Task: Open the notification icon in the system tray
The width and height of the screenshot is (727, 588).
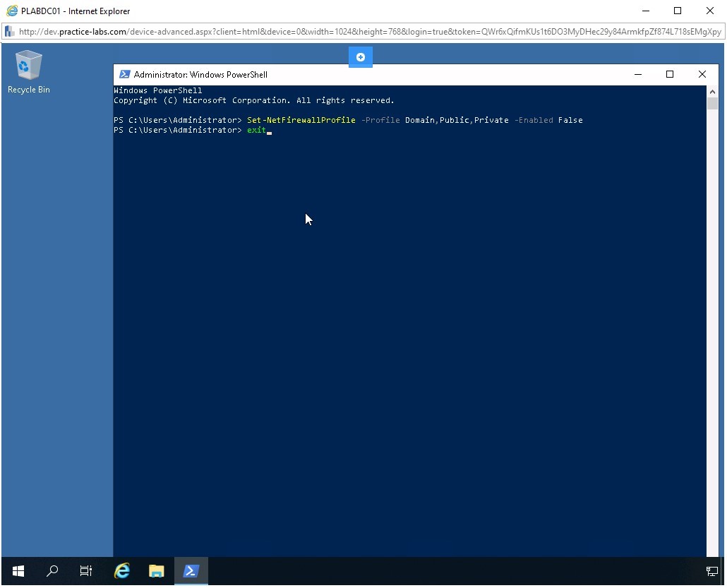Action: coord(711,571)
